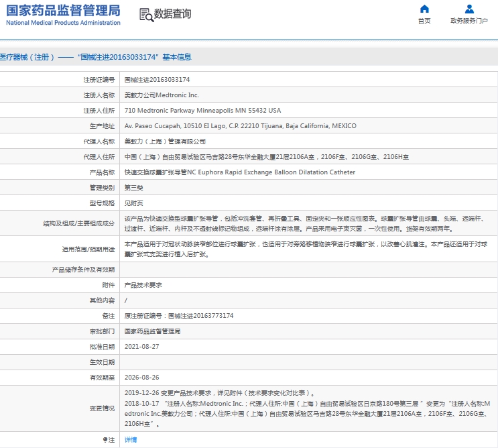Click the 其他内容 row label
The image size is (498, 448).
pyautogui.click(x=102, y=300)
